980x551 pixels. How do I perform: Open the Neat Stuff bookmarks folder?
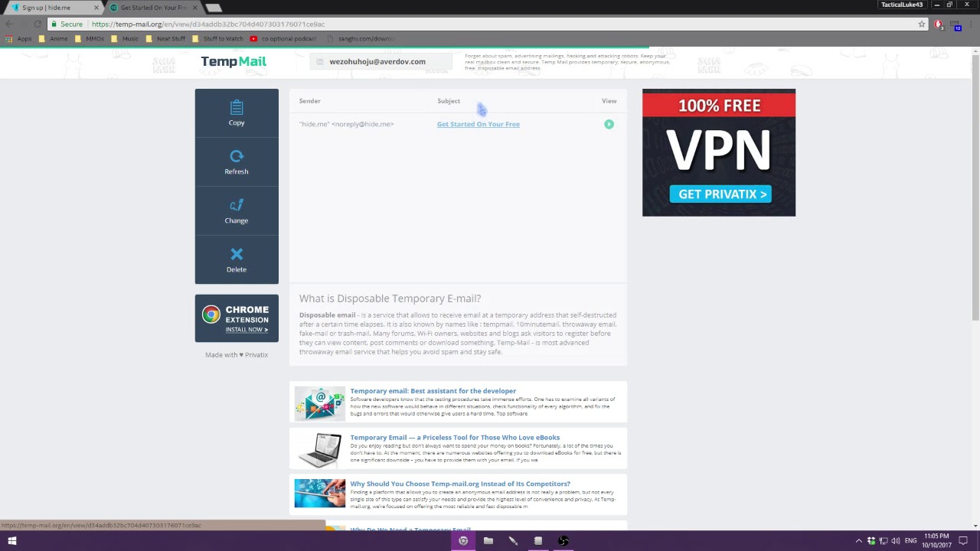166,38
